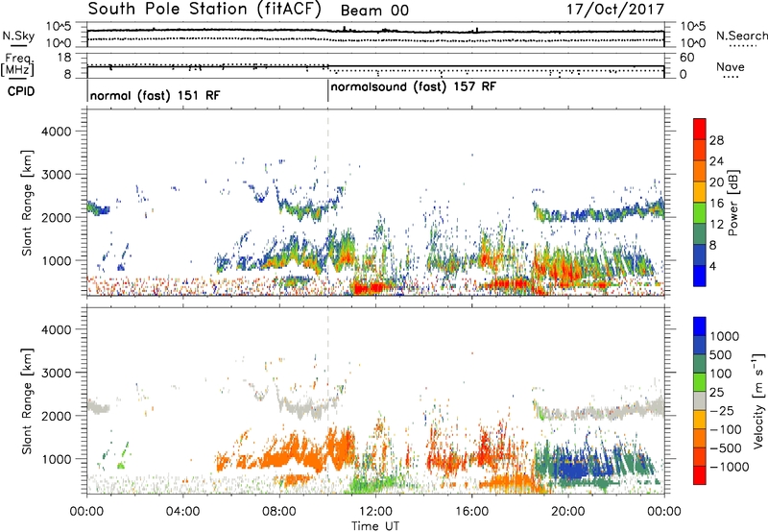Click the '16:00' time tick label
The width and height of the screenshot is (768, 532).
click(471, 512)
